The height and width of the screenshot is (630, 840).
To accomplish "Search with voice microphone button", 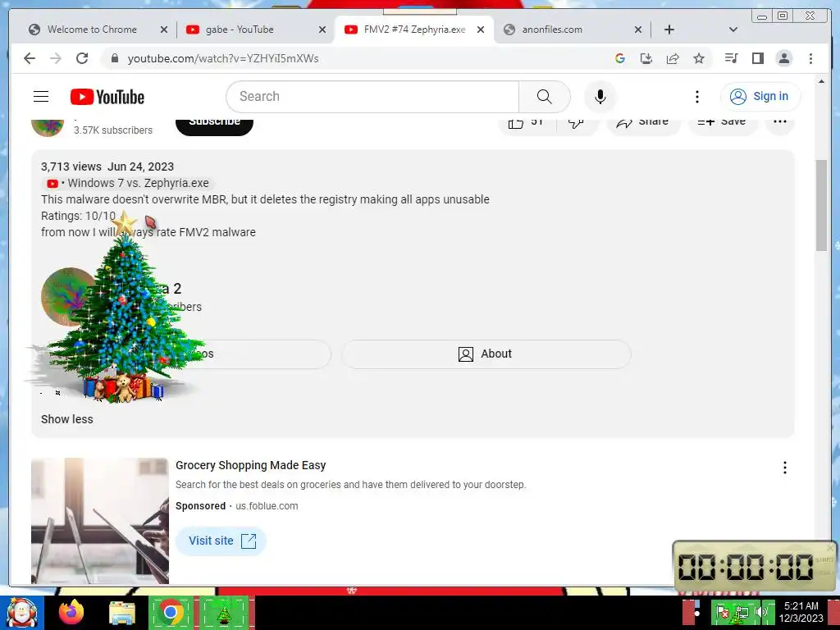I will tap(600, 97).
